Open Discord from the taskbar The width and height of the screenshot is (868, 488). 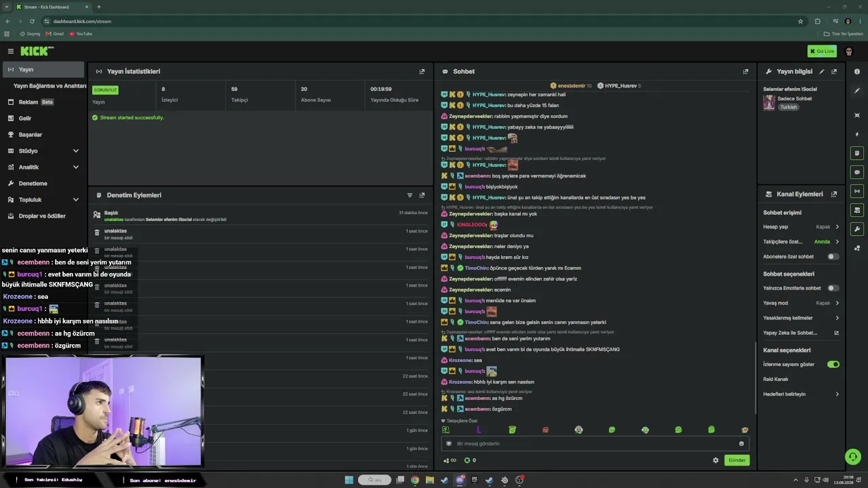[x=460, y=480]
